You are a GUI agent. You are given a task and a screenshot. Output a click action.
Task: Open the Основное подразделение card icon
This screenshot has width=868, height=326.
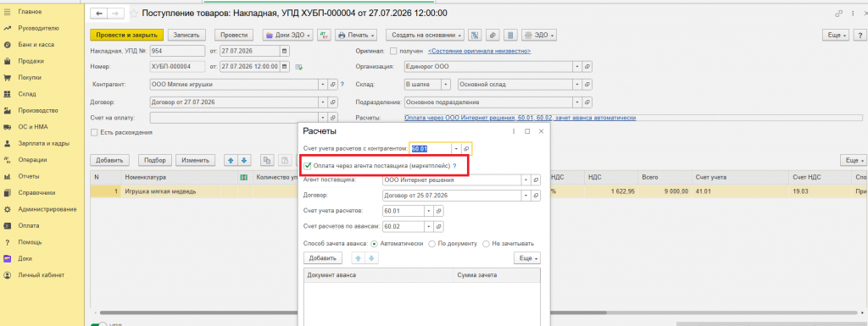tap(587, 102)
